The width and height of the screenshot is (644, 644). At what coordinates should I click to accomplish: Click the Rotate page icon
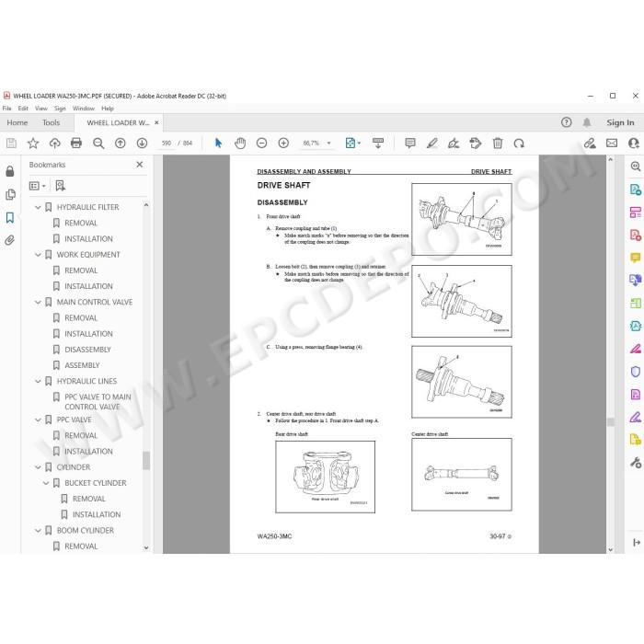point(519,143)
